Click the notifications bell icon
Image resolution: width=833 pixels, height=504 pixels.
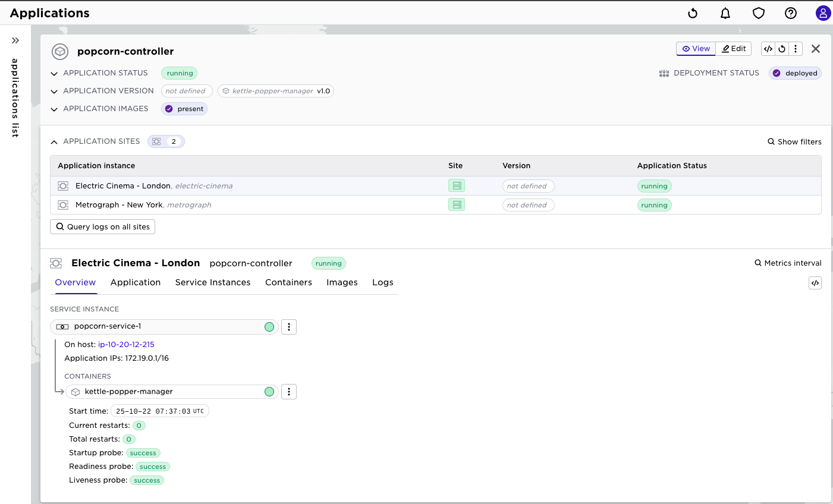(x=725, y=13)
